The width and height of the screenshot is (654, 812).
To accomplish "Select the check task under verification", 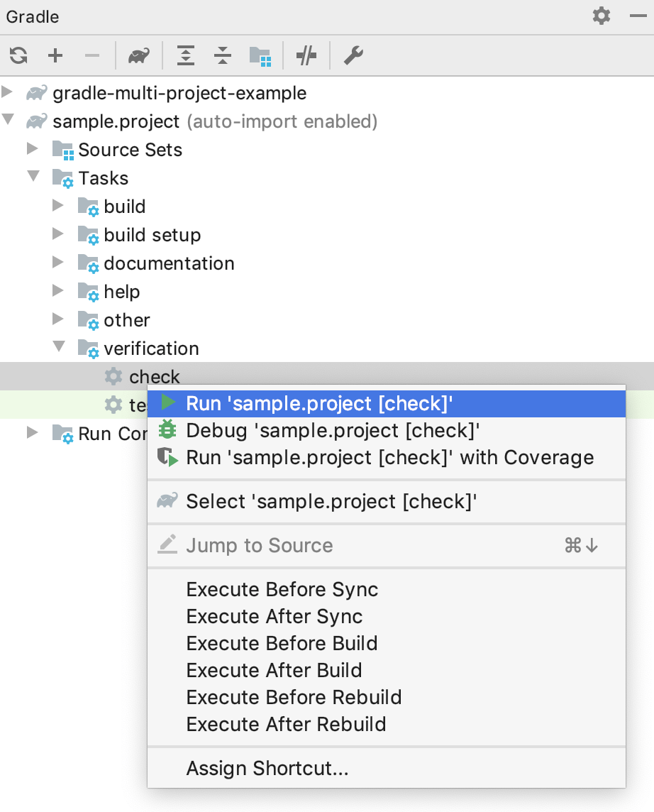I will click(155, 376).
